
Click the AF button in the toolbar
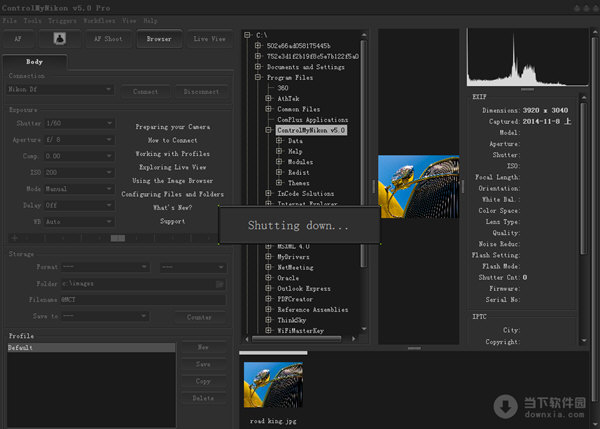pos(18,39)
